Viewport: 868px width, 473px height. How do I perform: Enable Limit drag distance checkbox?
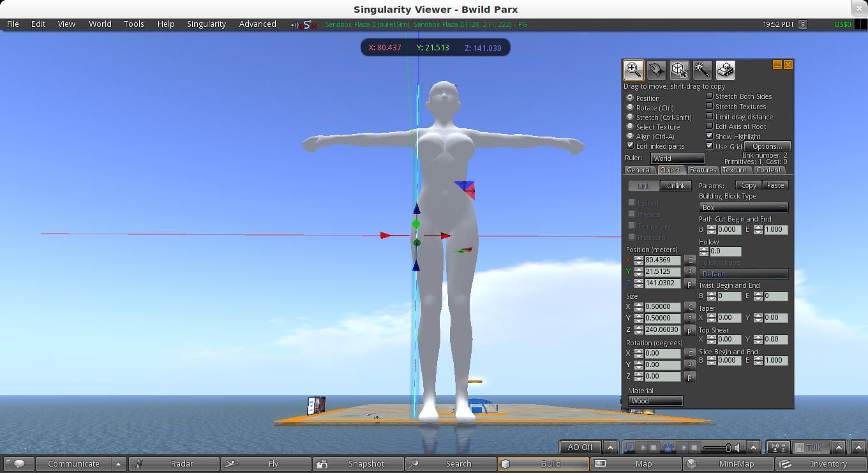(710, 116)
